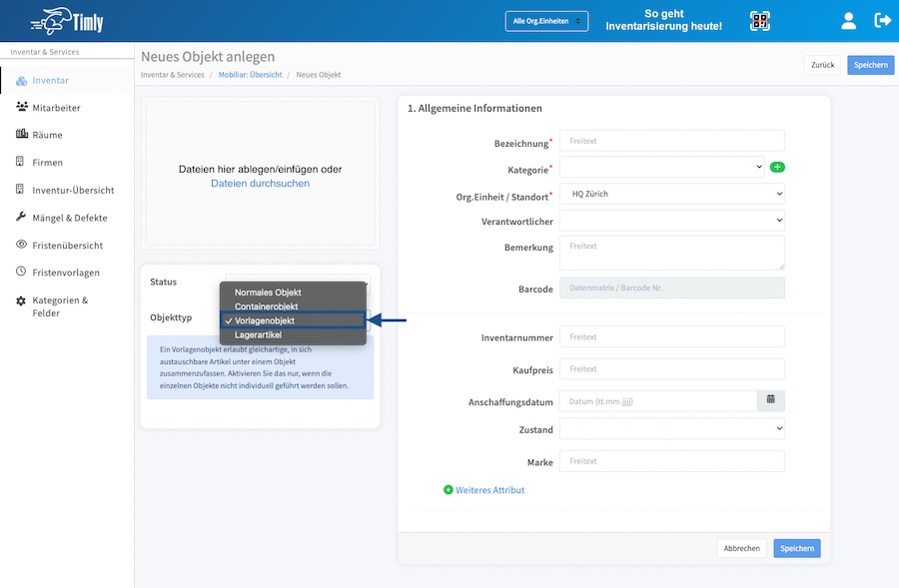Choose the Vorlagenobjekt option
Screen dimensions: 899x588
pyautogui.click(x=293, y=320)
